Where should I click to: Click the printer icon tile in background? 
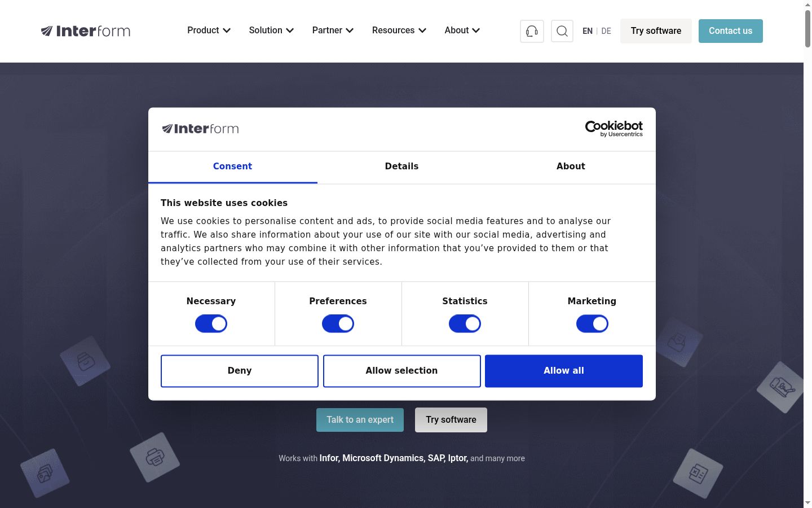click(x=155, y=457)
